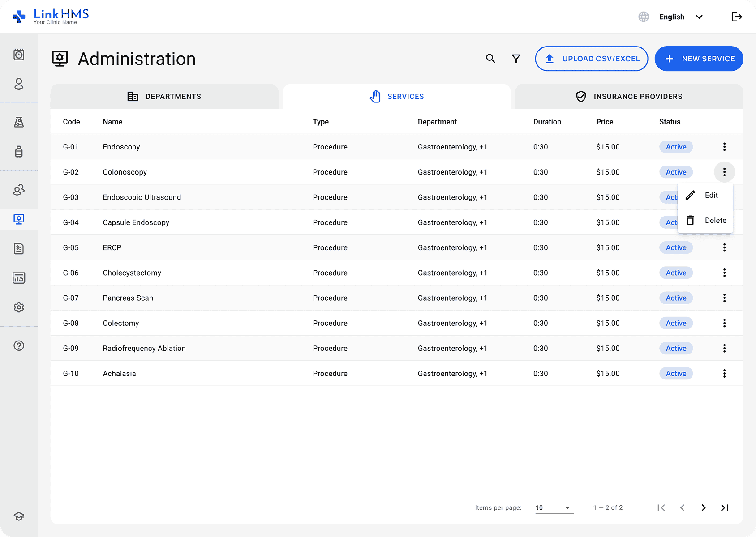Open the billing invoice sidebar icon
Screen dimensions: 756x537
(x=19, y=248)
